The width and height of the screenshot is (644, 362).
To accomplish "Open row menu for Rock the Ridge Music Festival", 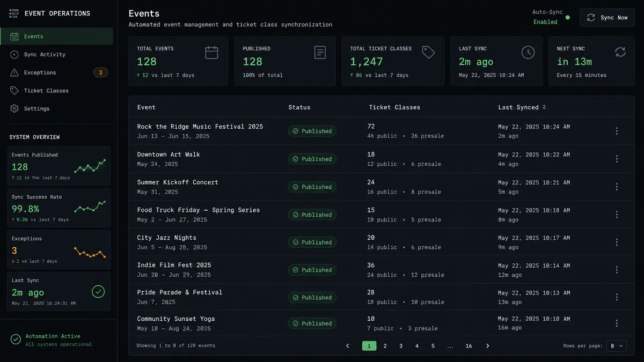I will pos(617,131).
